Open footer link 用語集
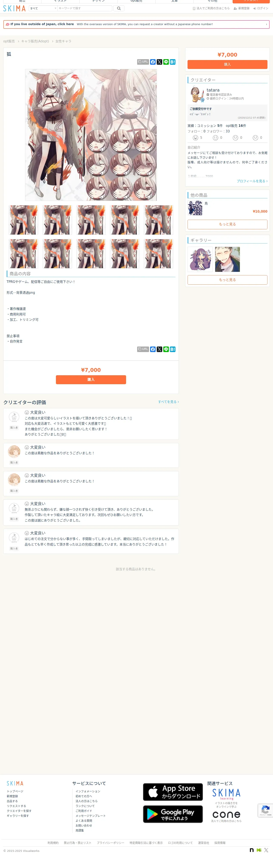This screenshot has width=273, height=868. tap(80, 830)
